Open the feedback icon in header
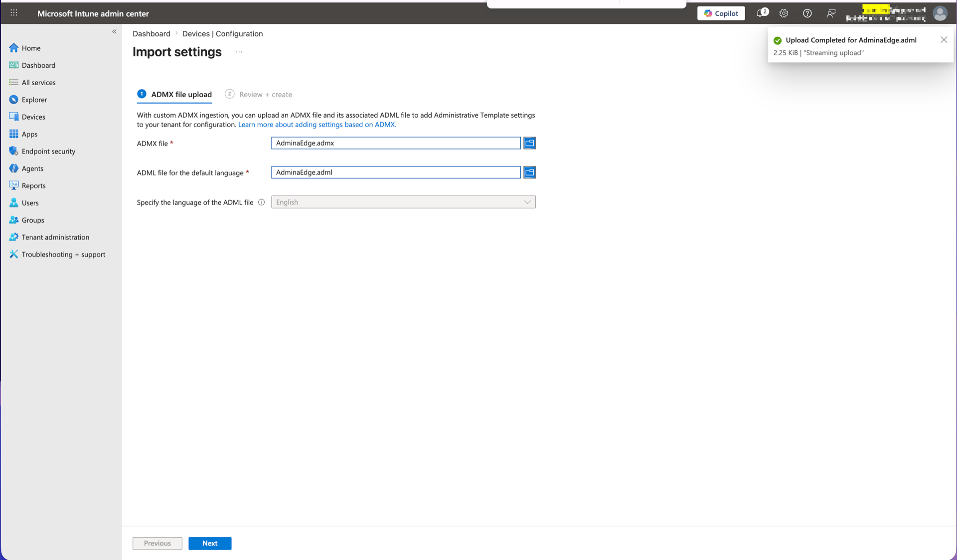This screenshot has width=957, height=560. click(831, 13)
